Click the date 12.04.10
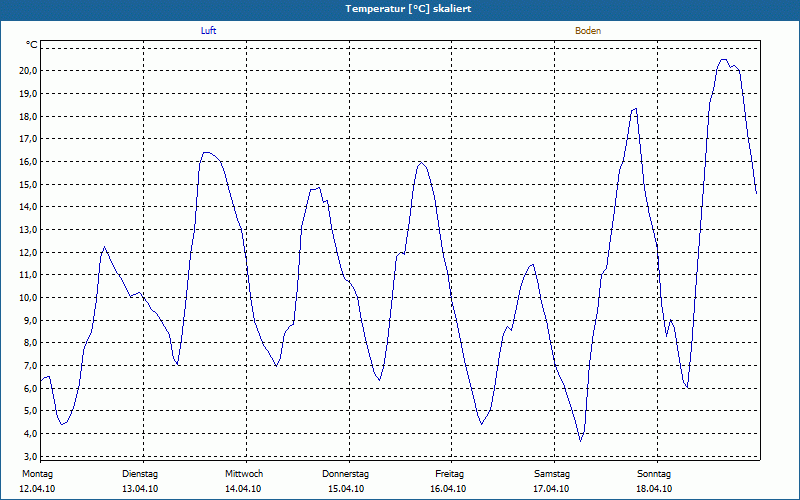Viewport: 800px width, 500px height. 37,489
